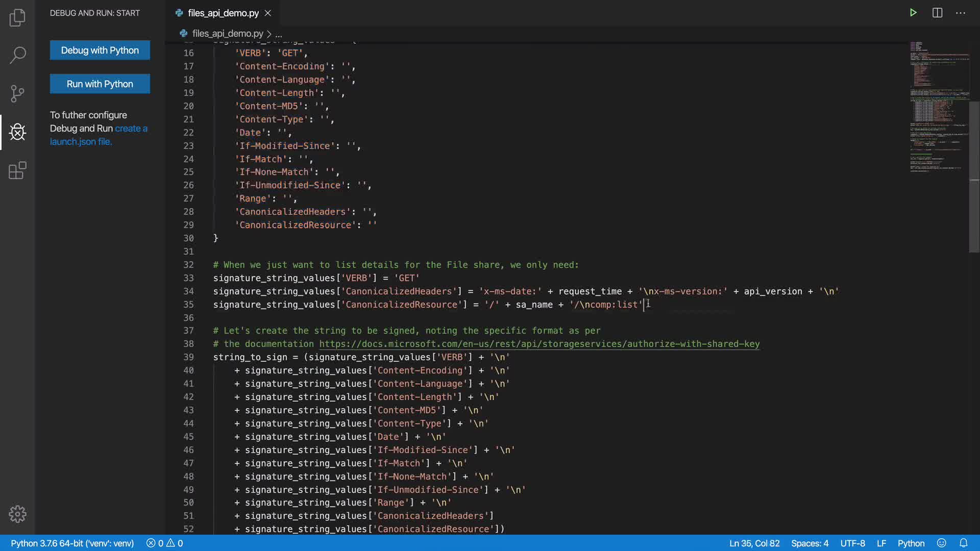Open the Spaces: 4 indentation selector
The height and width of the screenshot is (551, 980).
pyautogui.click(x=810, y=543)
